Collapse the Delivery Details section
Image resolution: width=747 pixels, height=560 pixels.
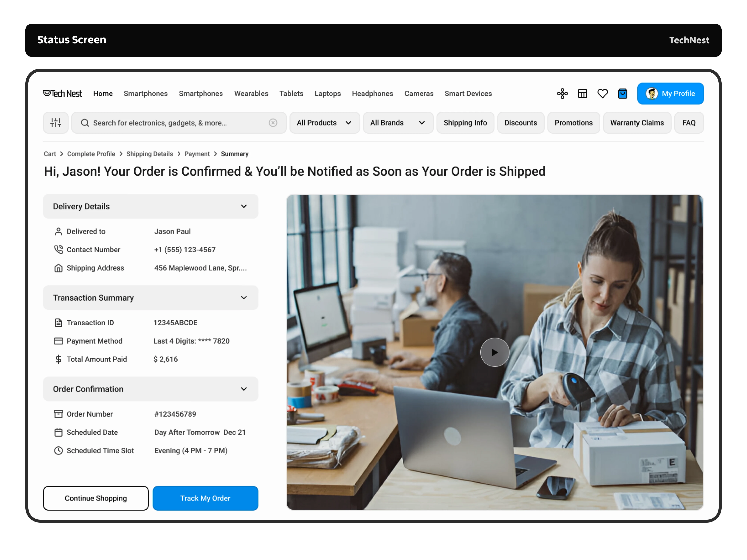[x=244, y=206]
